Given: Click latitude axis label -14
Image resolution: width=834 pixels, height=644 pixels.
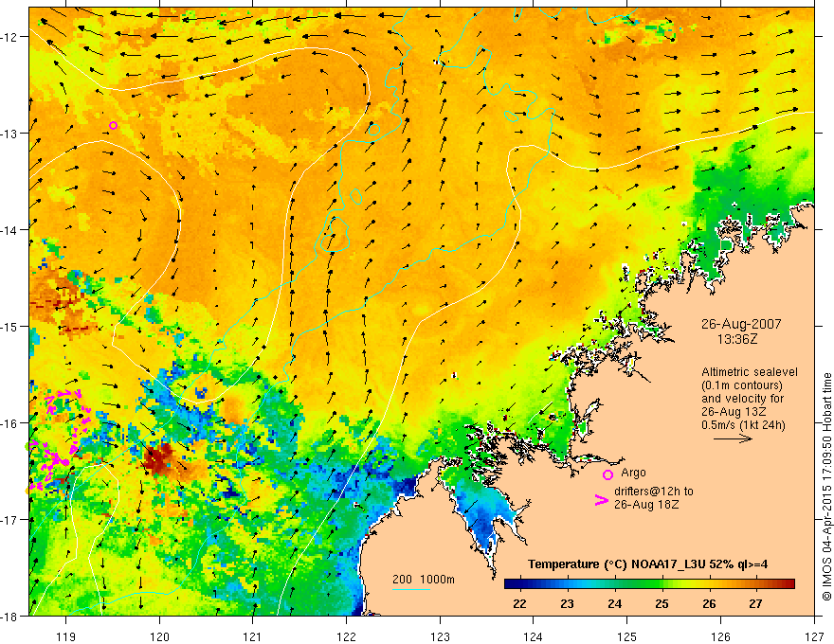Looking at the screenshot, I should (9, 230).
